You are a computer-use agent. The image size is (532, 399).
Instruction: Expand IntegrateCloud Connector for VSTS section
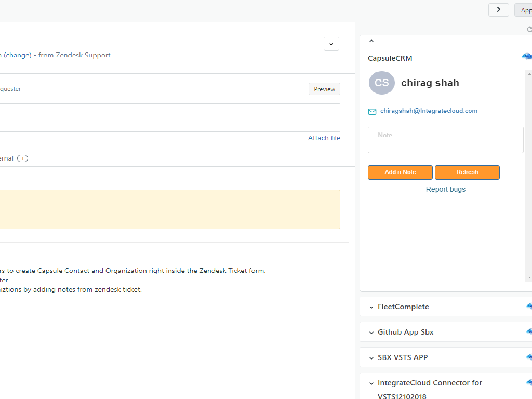click(371, 383)
